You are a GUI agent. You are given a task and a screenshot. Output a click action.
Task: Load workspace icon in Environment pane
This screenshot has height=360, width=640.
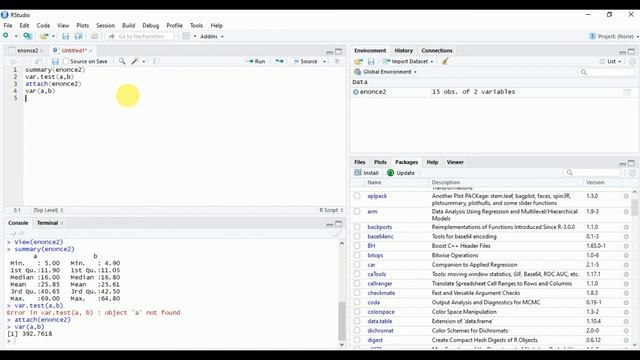(358, 61)
